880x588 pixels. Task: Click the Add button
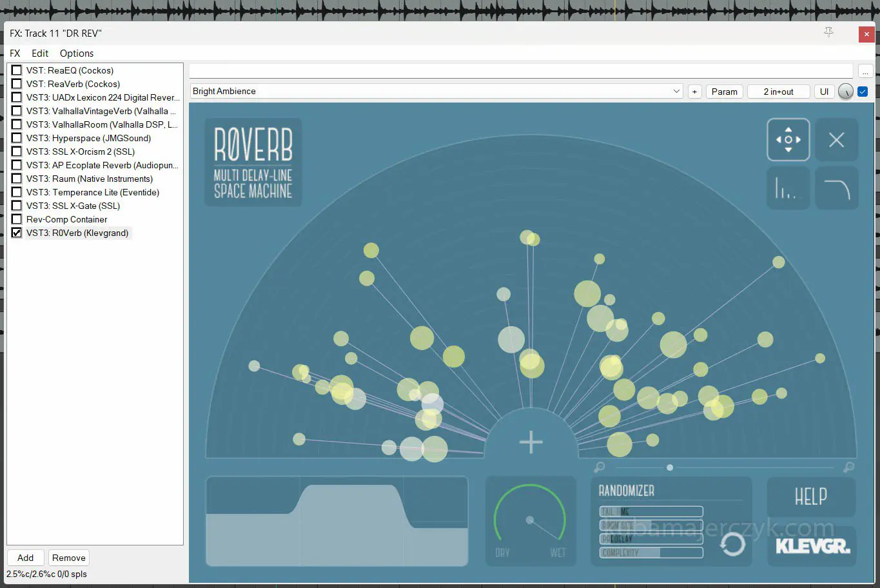coord(26,558)
